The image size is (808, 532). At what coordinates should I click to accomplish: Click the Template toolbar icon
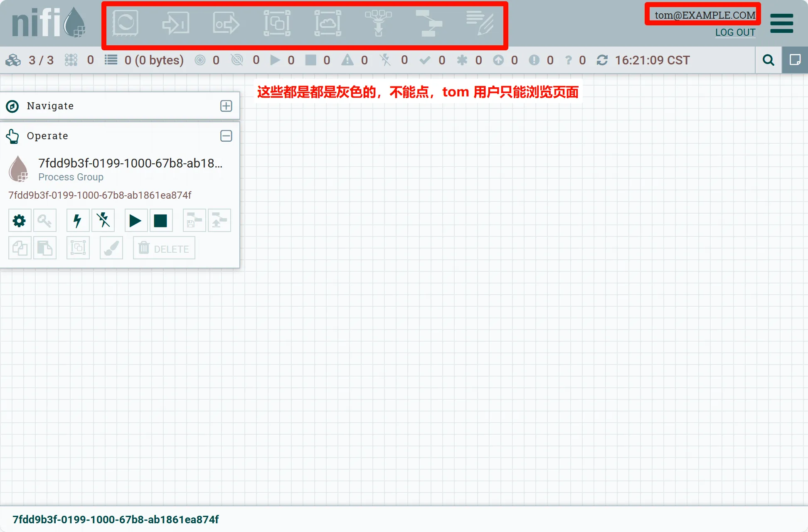[429, 23]
